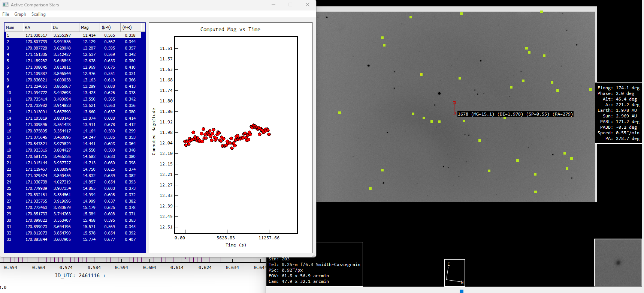Open the File menu

click(x=6, y=14)
